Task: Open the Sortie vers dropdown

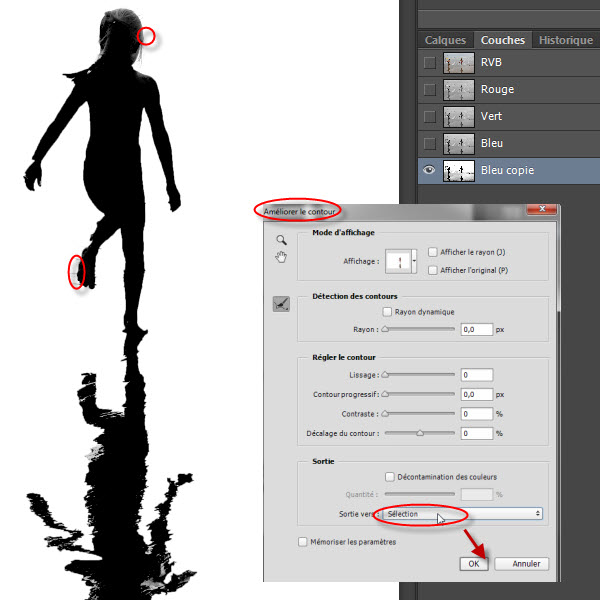Action: coord(462,514)
